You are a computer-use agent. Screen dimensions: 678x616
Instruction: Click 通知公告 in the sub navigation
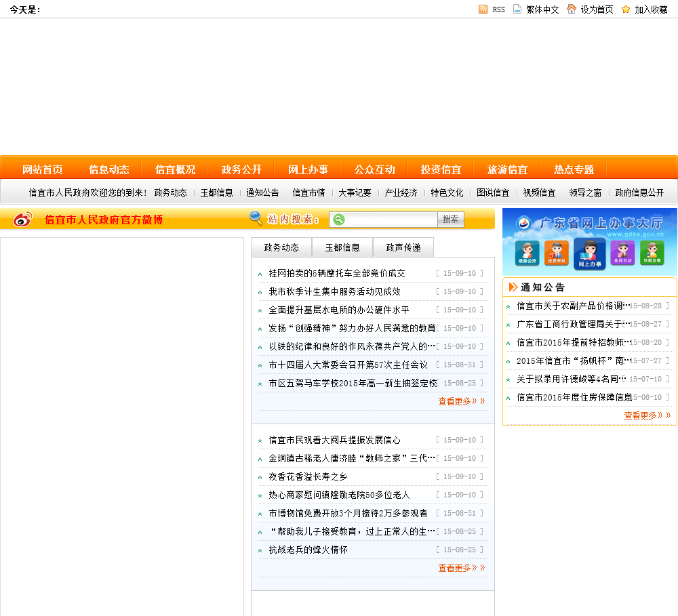point(262,192)
